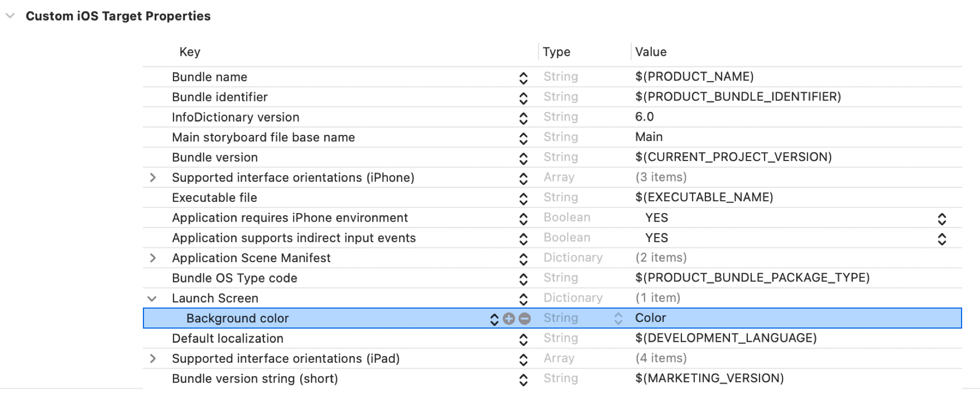Select the $(PRODUCT_BUNDLE_PACKAGE_TYPE) value
The height and width of the screenshot is (397, 980).
point(752,277)
